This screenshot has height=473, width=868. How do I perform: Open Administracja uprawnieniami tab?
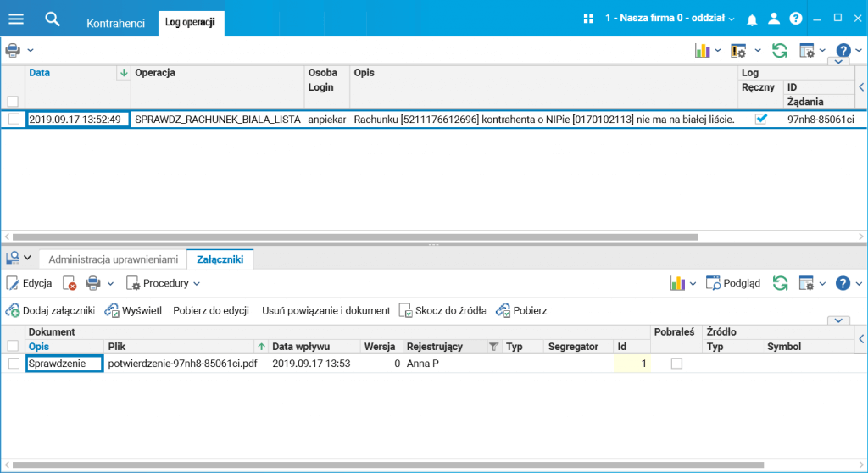[x=114, y=259]
